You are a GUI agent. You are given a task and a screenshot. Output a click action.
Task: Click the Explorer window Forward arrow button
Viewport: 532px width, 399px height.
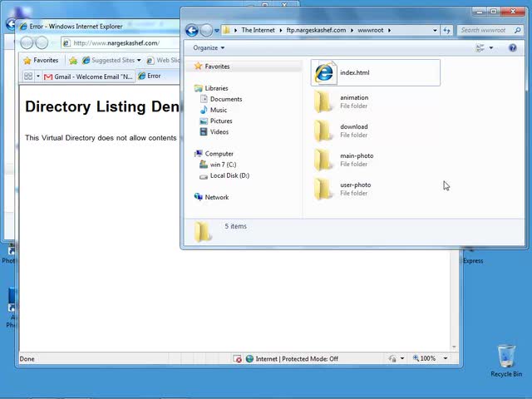click(x=206, y=31)
